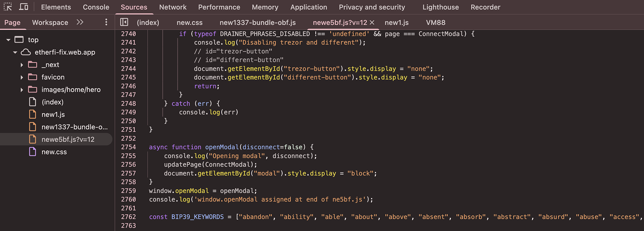The width and height of the screenshot is (644, 231).
Task: Activate the inspect element picker icon
Action: pos(8,7)
